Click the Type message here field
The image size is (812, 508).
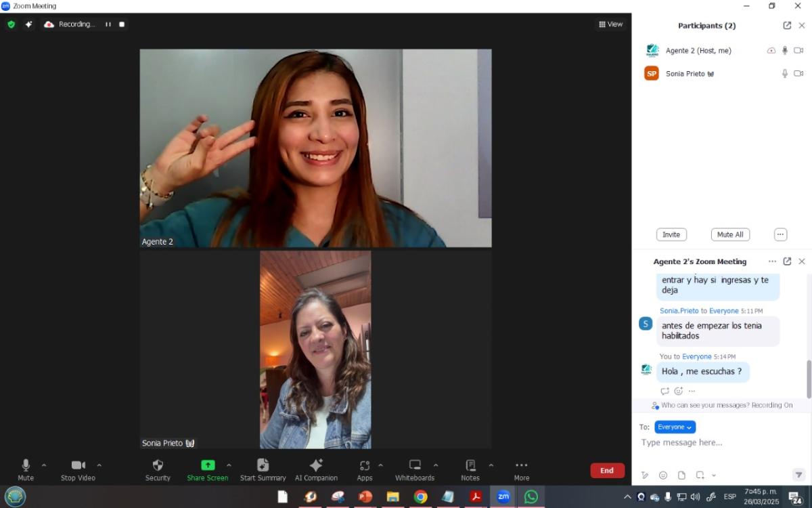(717, 443)
